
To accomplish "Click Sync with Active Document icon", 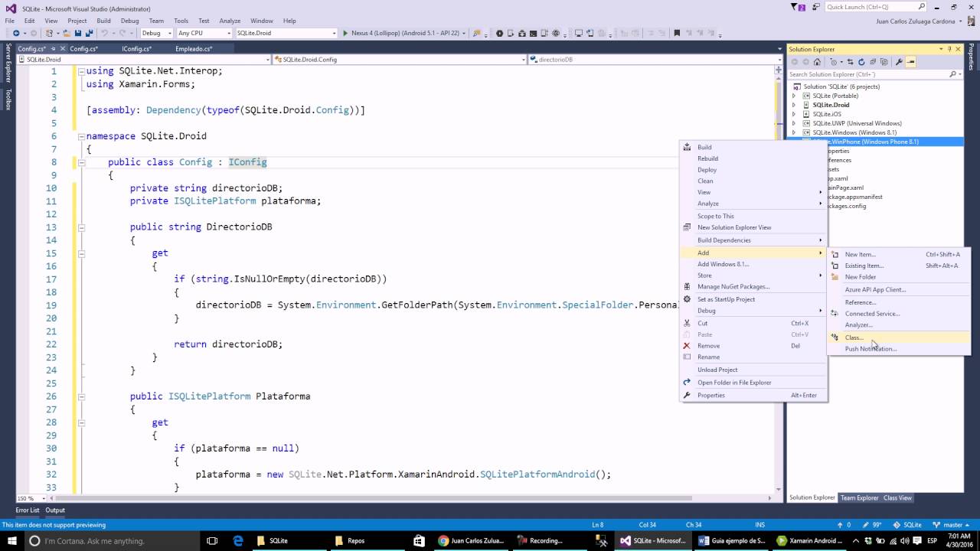I will 851,62.
